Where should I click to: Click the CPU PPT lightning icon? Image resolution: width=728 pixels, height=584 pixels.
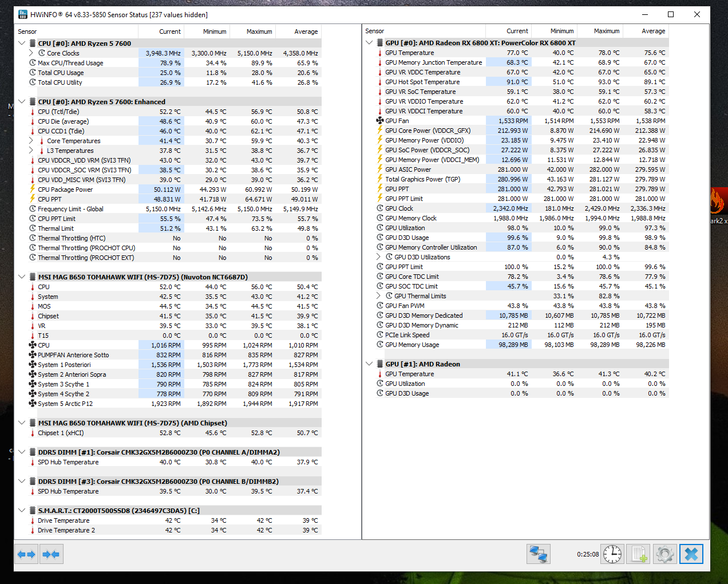pyautogui.click(x=33, y=199)
